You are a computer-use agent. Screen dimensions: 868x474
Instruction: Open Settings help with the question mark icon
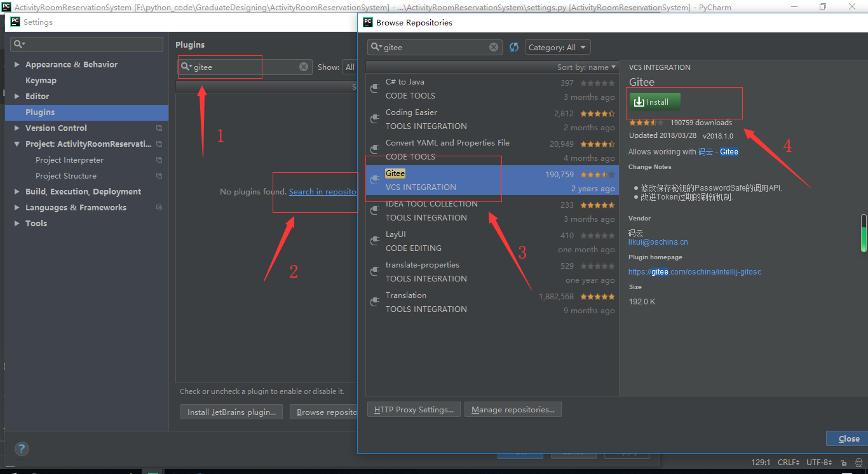point(21,449)
